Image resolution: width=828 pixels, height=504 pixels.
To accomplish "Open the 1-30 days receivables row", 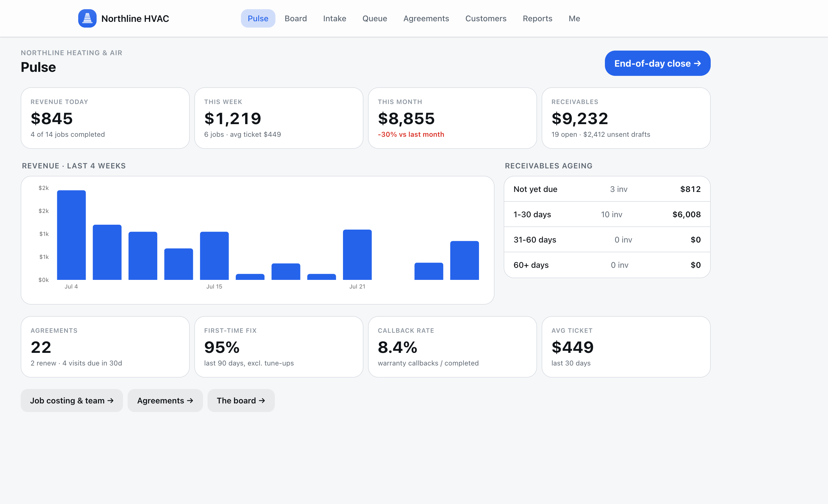I will (607, 214).
